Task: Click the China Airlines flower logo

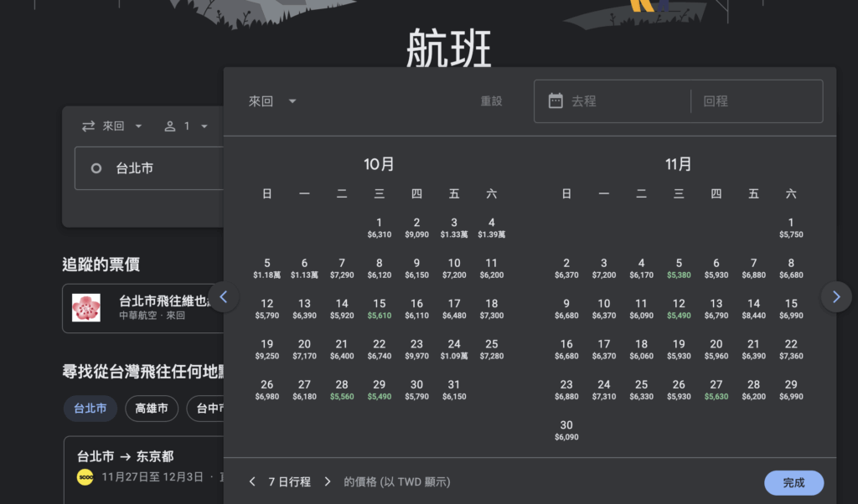Action: click(86, 308)
